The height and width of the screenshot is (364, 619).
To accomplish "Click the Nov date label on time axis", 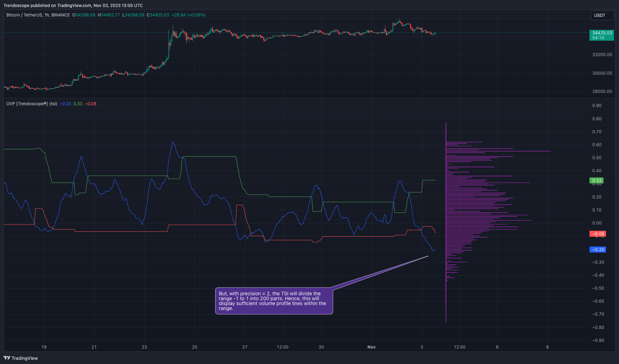I will tap(371, 347).
